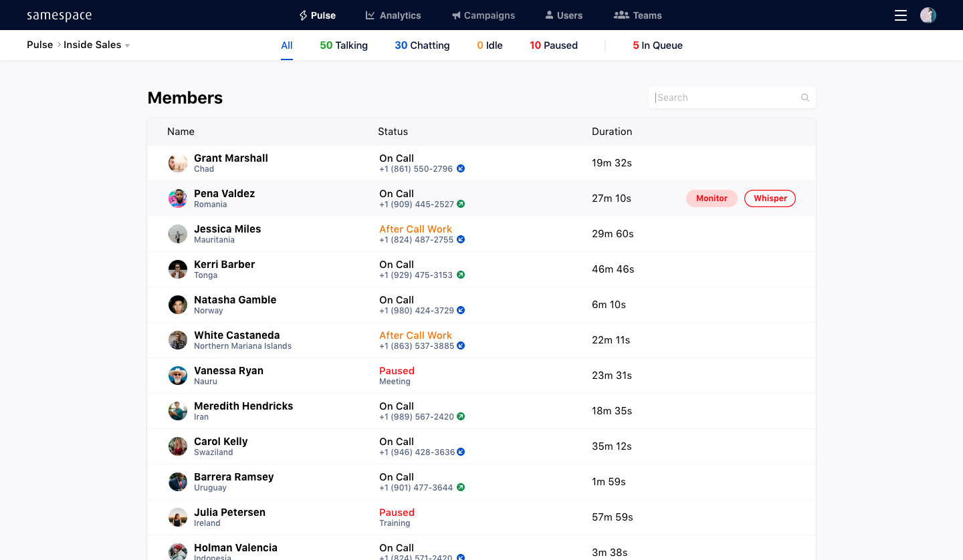Select Jessica Miles' name

[x=227, y=229]
